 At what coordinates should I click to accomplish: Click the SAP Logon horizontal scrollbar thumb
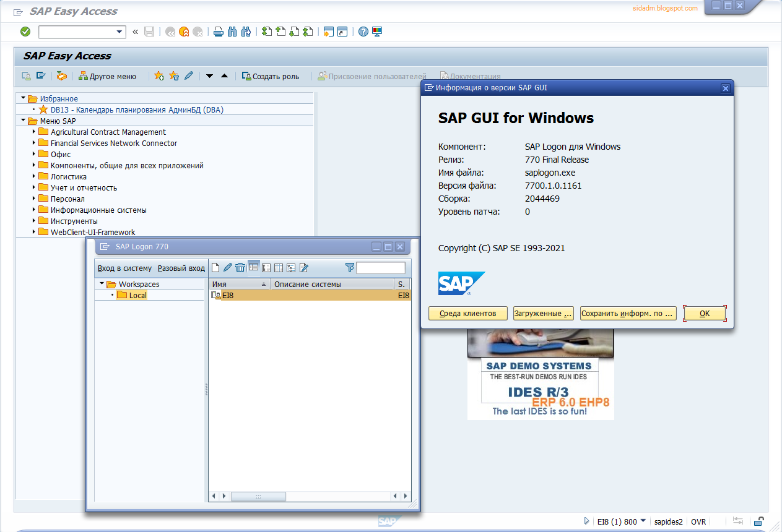click(258, 496)
